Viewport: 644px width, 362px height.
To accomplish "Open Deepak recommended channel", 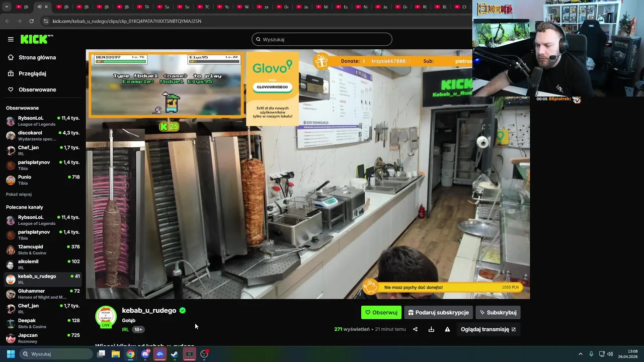I will pos(43,323).
